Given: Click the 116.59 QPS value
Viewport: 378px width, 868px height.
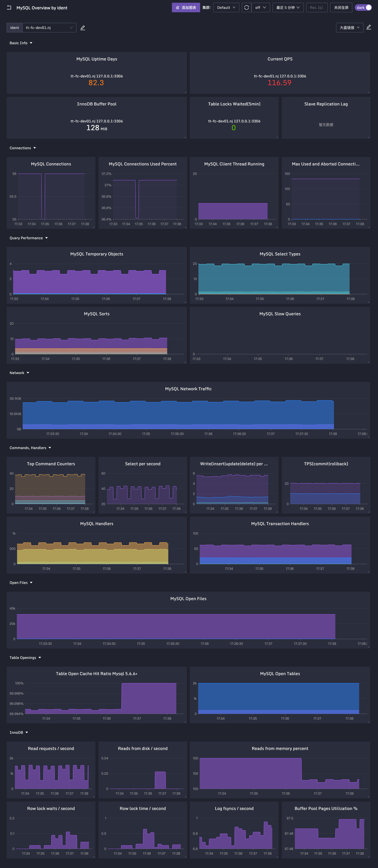Looking at the screenshot, I should point(279,83).
